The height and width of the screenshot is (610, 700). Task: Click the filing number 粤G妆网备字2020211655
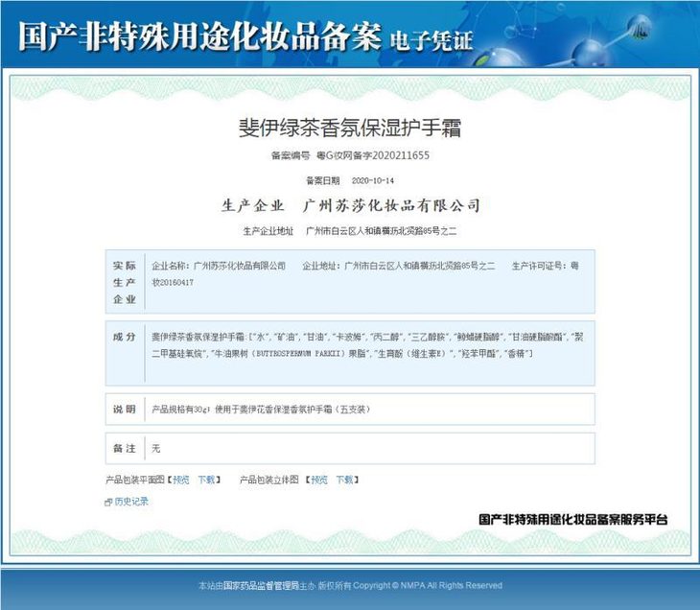pyautogui.click(x=373, y=155)
